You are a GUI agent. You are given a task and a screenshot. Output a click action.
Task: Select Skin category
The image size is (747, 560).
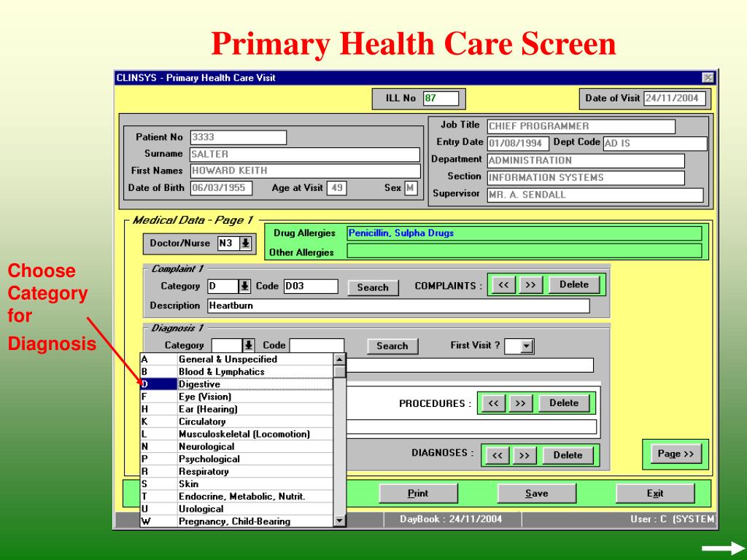(237, 484)
